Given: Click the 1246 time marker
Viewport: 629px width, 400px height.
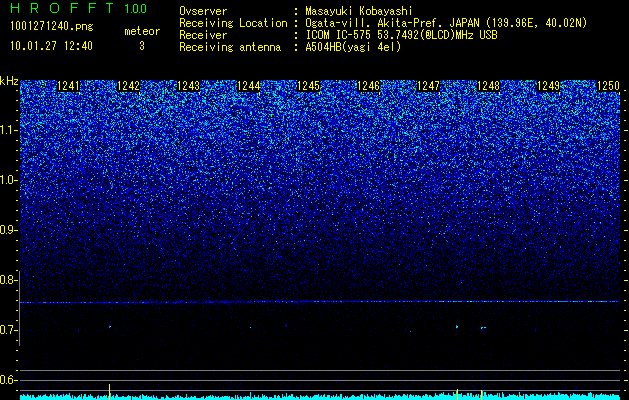Looking at the screenshot, I should click(368, 86).
